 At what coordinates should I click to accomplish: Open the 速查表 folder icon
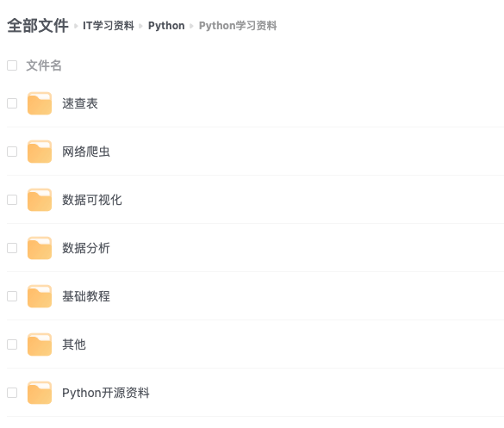[x=40, y=103]
